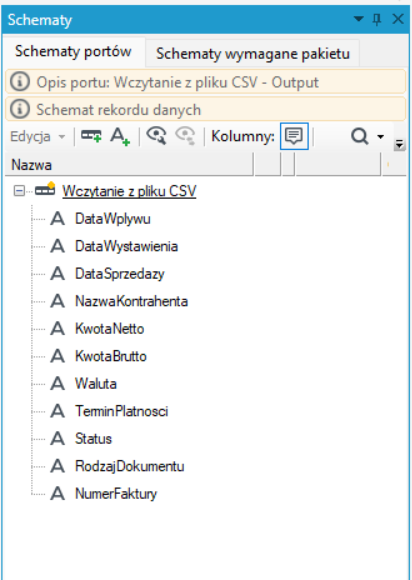412x580 pixels.
Task: Select the TerminPlatnosci field
Action: (x=122, y=411)
